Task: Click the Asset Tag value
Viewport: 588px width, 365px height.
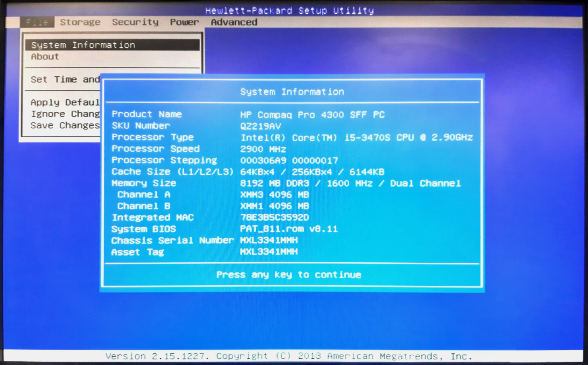Action: point(269,252)
